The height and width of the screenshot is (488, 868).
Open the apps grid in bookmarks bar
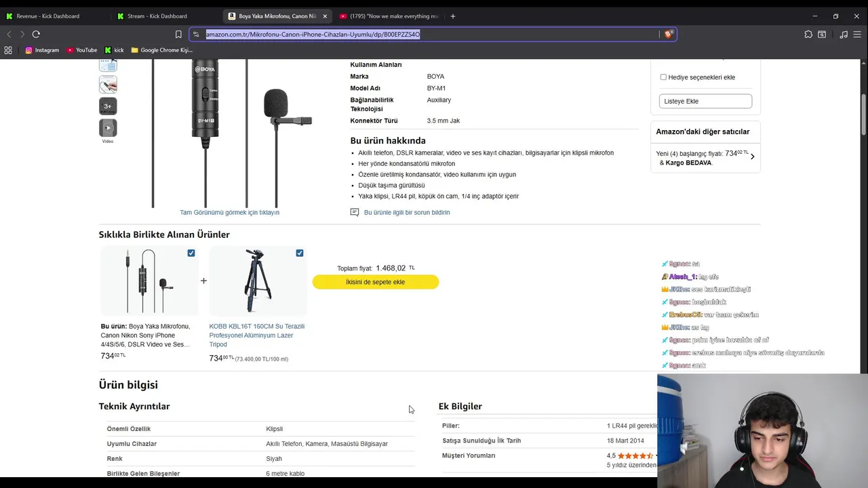[8, 50]
